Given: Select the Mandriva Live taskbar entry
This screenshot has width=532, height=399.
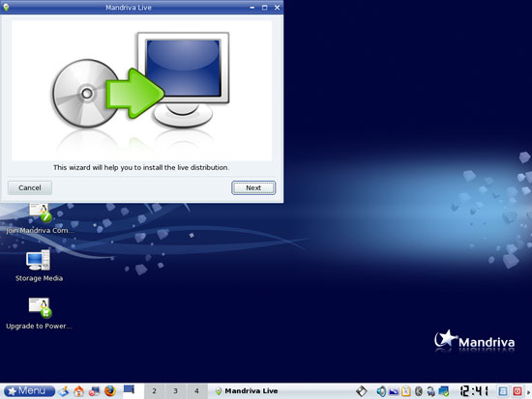Looking at the screenshot, I should (247, 391).
